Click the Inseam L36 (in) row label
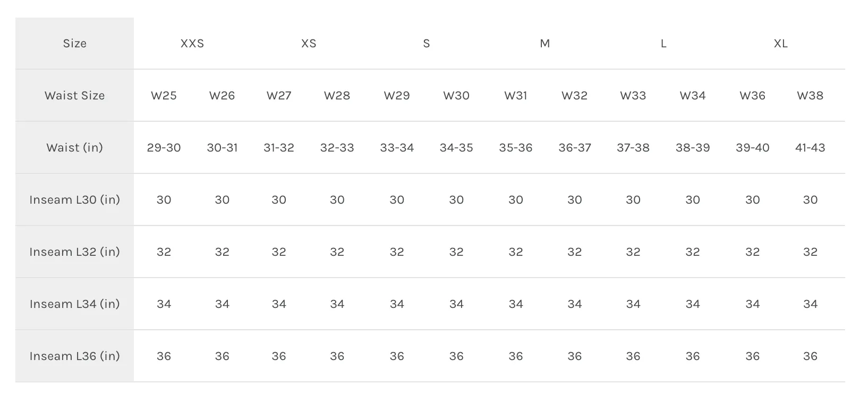Screen dimensions: 868x401 [x=75, y=356]
